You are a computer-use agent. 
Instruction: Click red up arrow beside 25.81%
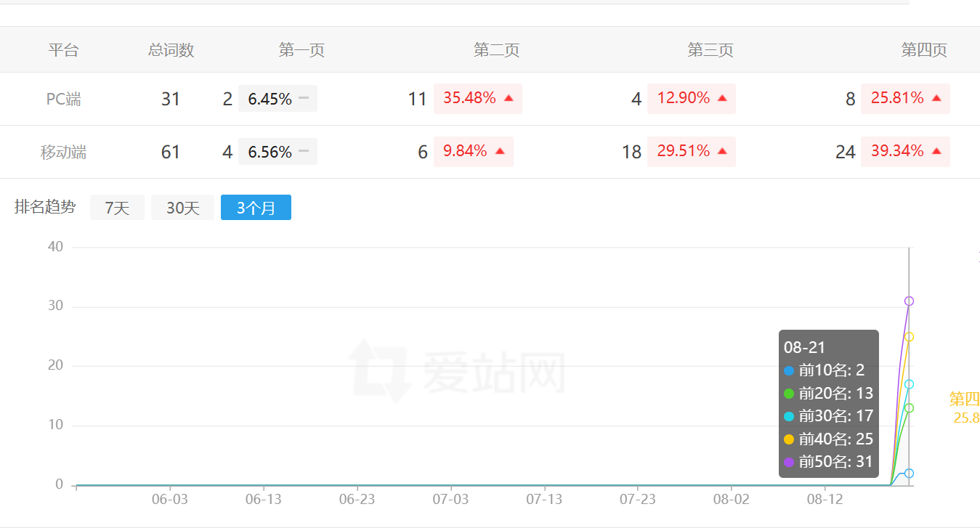(936, 98)
